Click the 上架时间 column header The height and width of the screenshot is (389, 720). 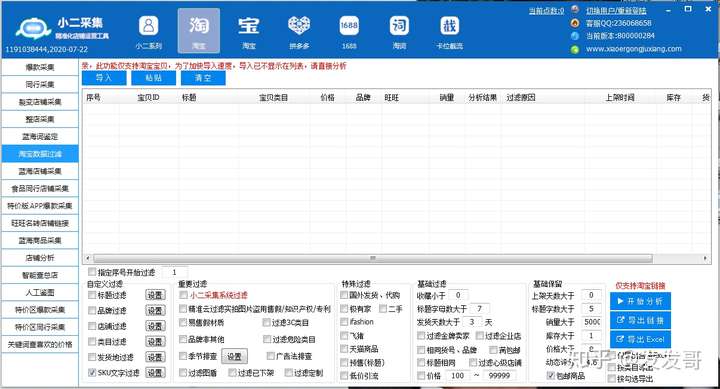[619, 97]
